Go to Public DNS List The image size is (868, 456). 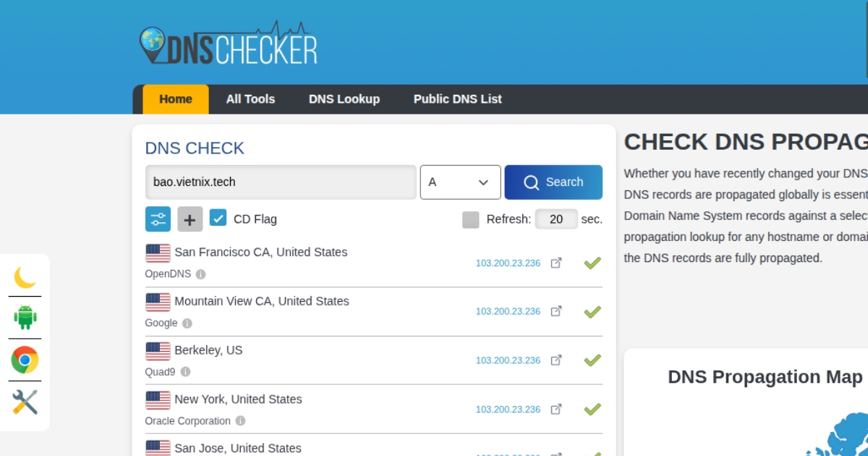point(457,99)
